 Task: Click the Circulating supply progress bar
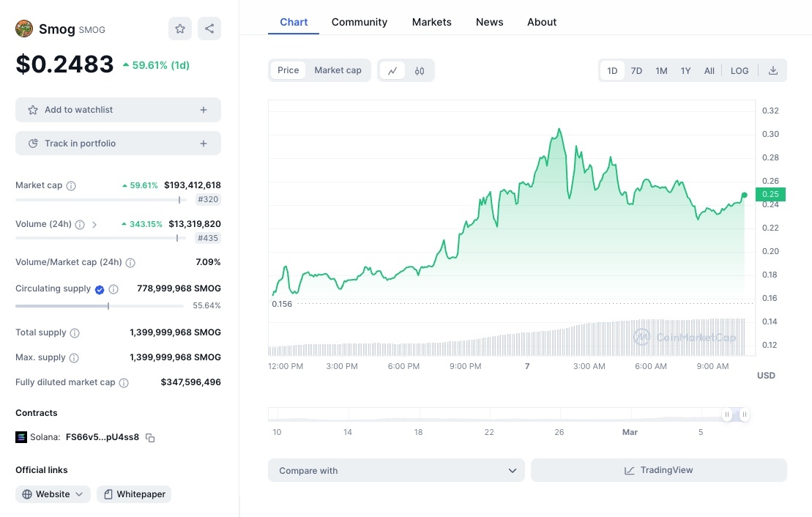(100, 306)
